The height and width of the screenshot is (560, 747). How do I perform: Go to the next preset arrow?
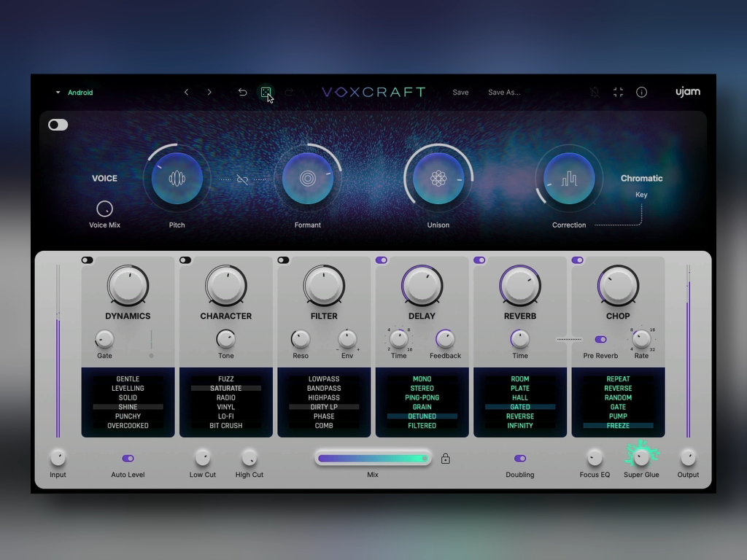click(x=209, y=93)
